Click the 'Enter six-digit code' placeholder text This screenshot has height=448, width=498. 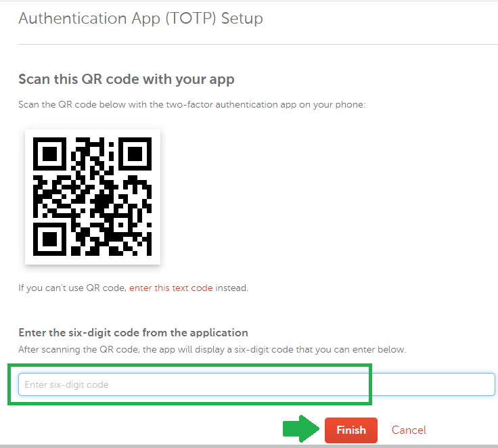pyautogui.click(x=67, y=385)
